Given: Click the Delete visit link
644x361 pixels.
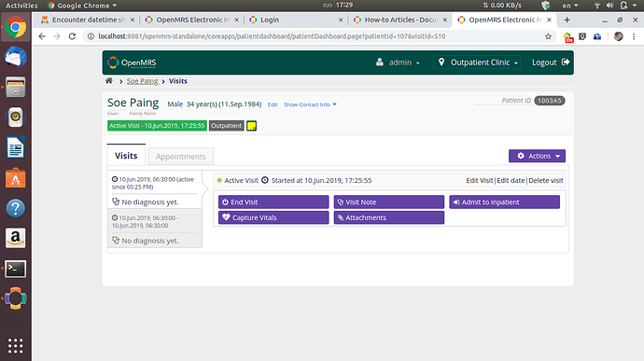Looking at the screenshot, I should (546, 180).
